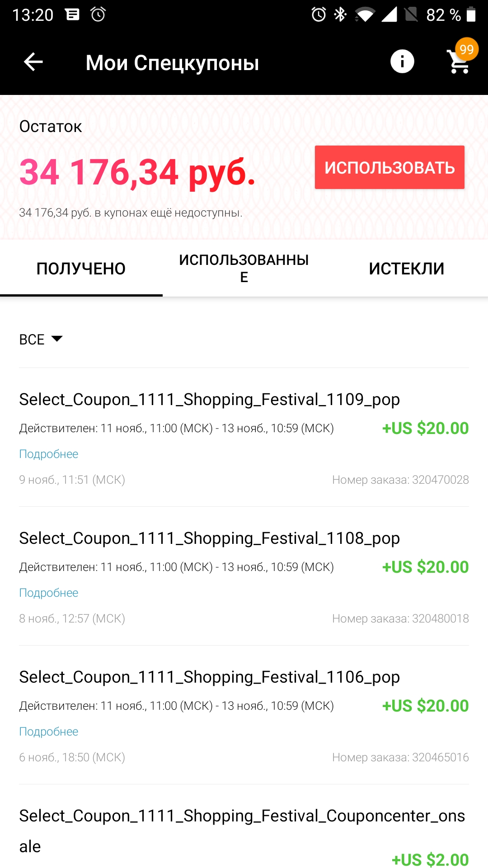Tap the Bluetooth status icon
This screenshot has width=488, height=868.
[340, 14]
